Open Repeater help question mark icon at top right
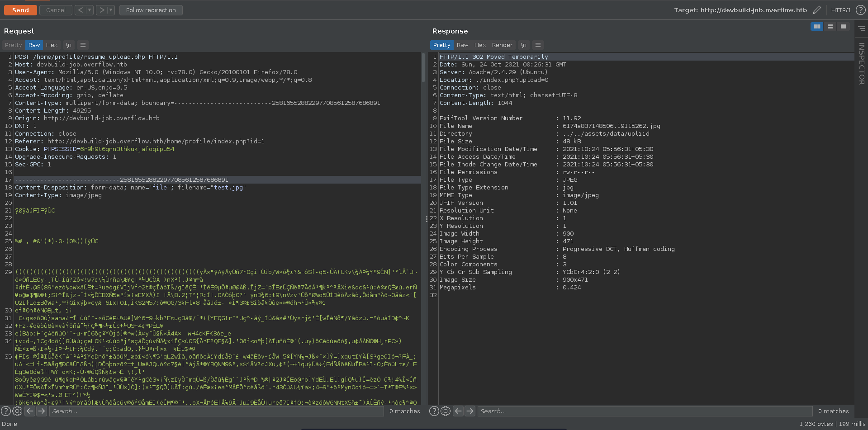Viewport: 868px width, 430px height. tap(860, 10)
